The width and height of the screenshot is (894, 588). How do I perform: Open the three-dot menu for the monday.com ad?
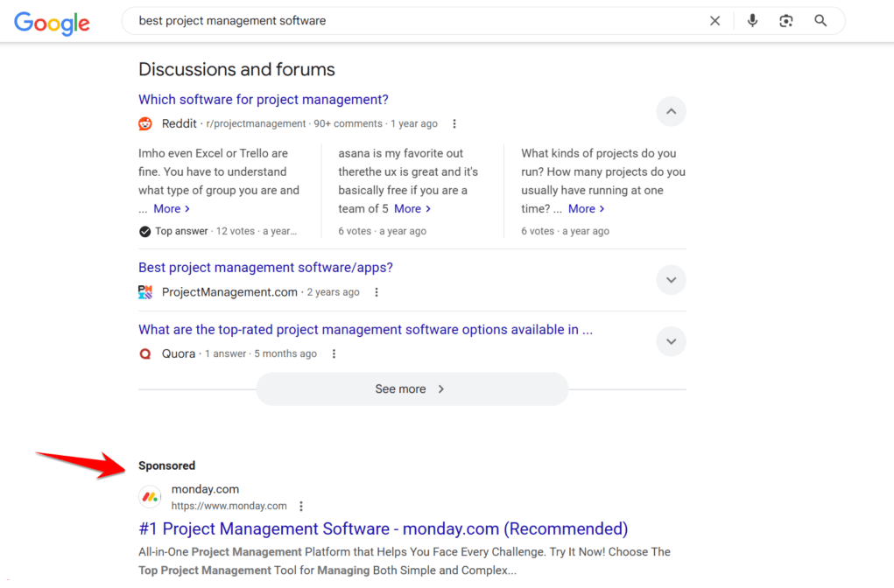(301, 505)
